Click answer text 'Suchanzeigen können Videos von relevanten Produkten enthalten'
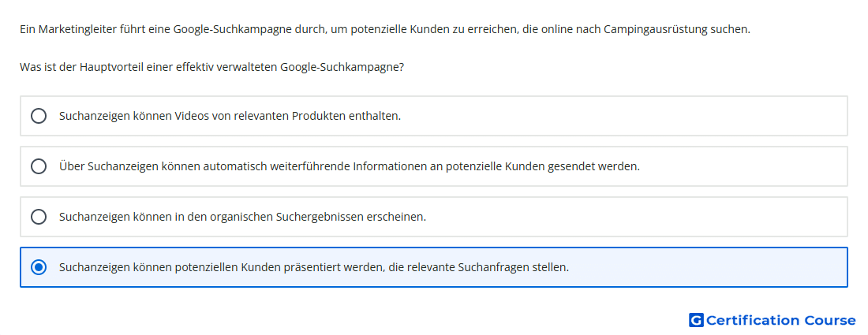This screenshot has height=335, width=868. 230,116
